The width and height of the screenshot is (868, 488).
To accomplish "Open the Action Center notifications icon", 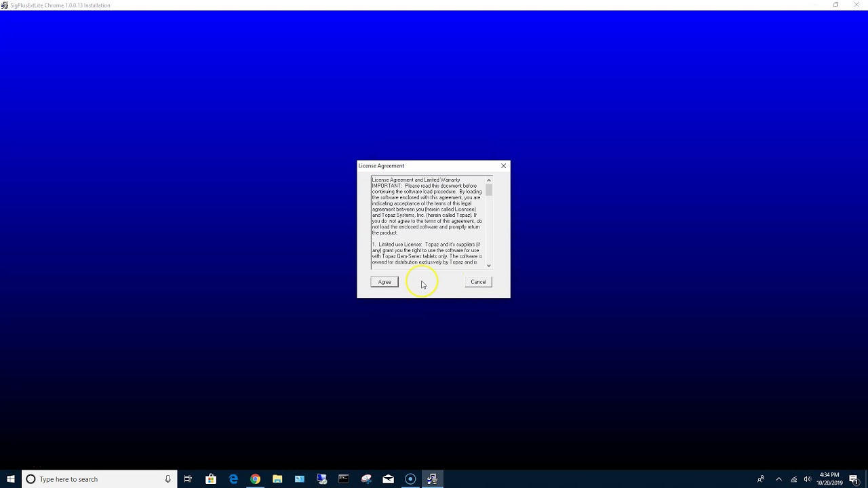I will tap(854, 479).
